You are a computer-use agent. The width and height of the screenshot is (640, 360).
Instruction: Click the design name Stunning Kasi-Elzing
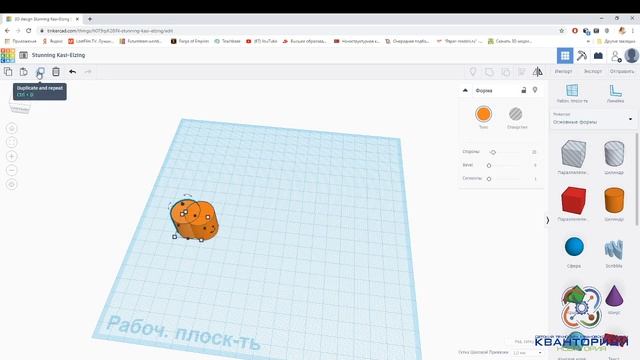click(x=58, y=55)
